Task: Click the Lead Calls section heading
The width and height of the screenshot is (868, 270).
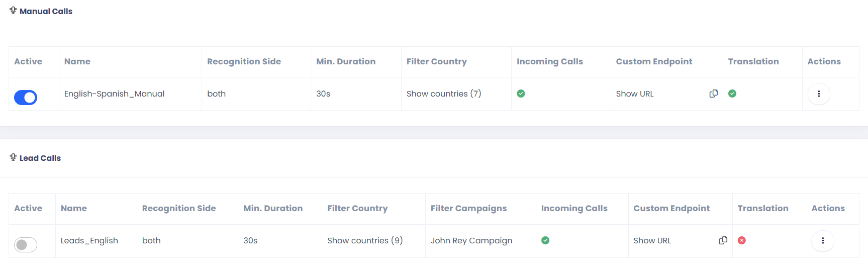Action: [40, 158]
